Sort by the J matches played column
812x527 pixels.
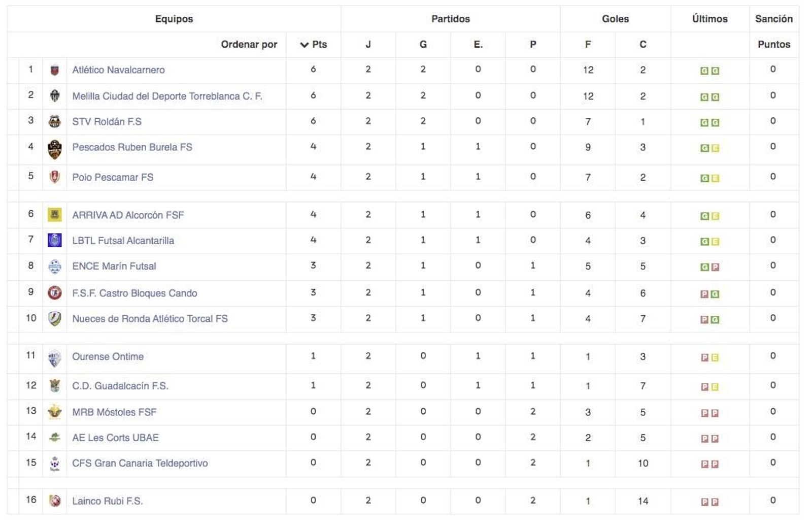(x=368, y=45)
